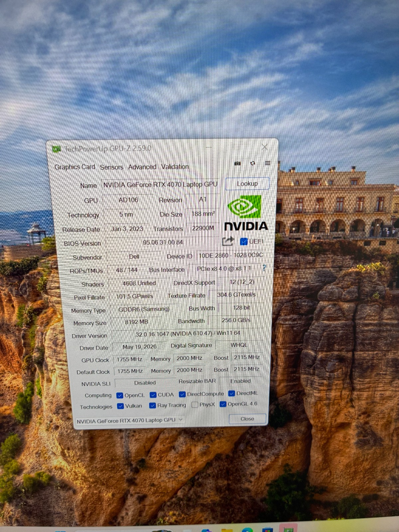Toggle the UEFI checkbox
Image resolution: width=399 pixels, height=532 pixels.
click(x=244, y=241)
